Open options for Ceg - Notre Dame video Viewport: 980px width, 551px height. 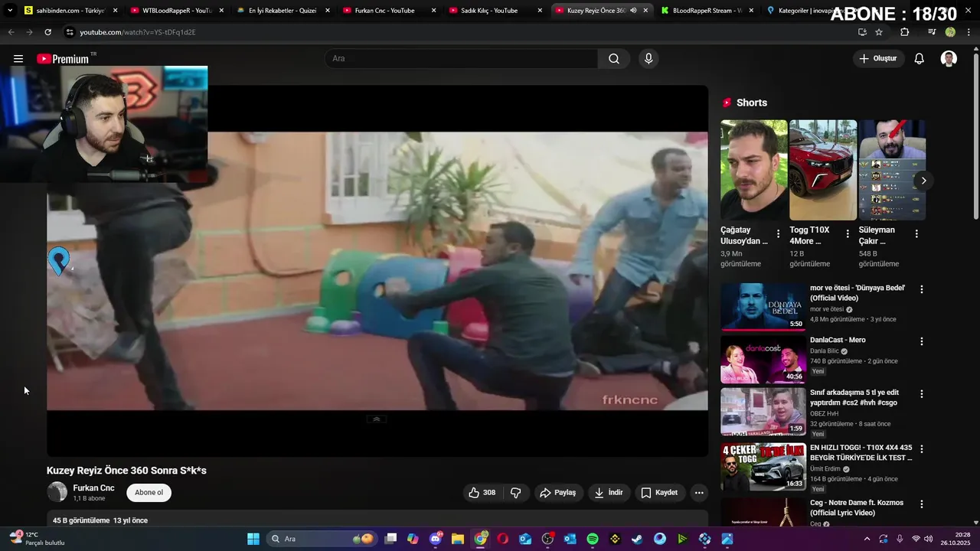pos(922,504)
